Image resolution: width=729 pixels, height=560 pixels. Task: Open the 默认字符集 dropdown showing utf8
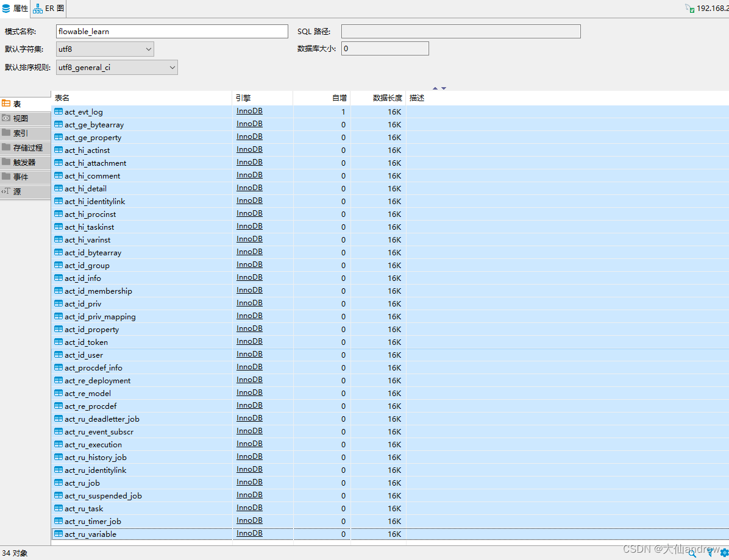click(x=146, y=48)
